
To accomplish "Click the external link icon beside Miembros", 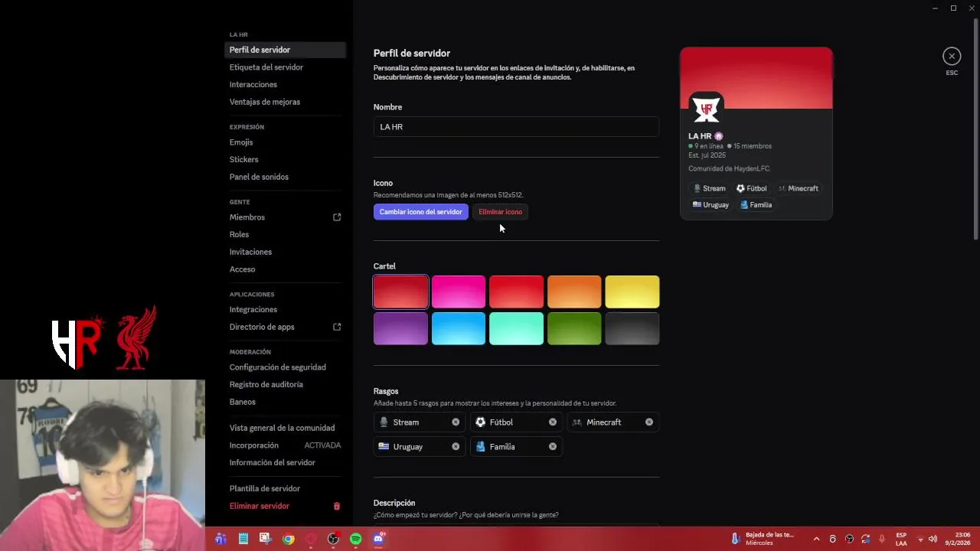I will 337,217.
